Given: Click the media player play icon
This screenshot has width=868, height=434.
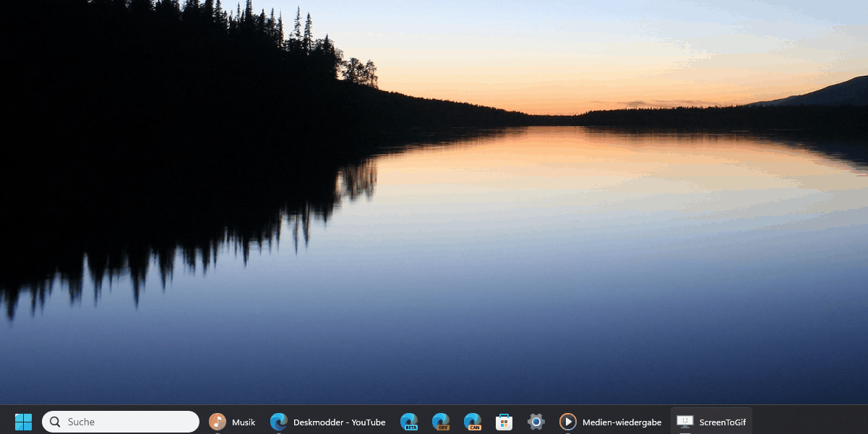Looking at the screenshot, I should coord(568,422).
